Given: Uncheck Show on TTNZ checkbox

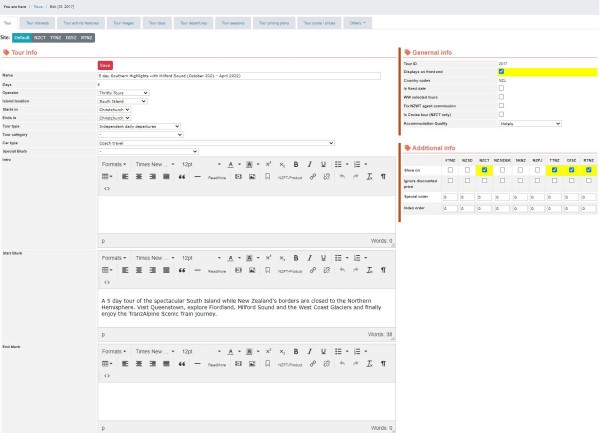Looking at the screenshot, I should click(x=554, y=170).
